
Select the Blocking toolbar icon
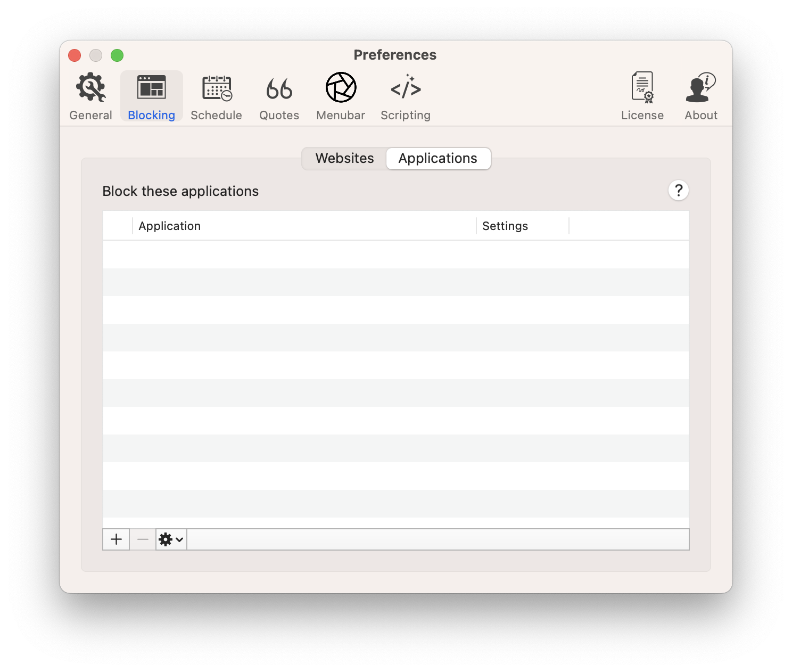(x=152, y=96)
